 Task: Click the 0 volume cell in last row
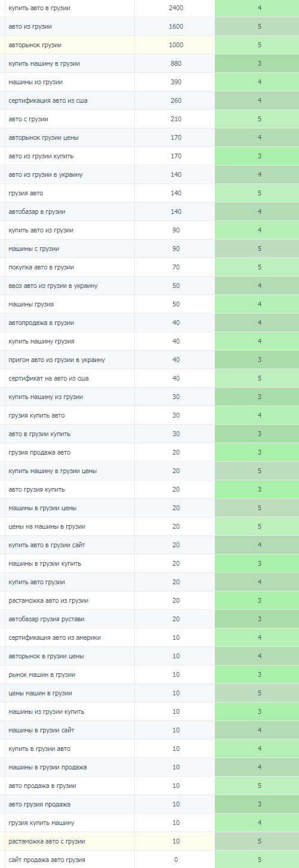point(175,860)
